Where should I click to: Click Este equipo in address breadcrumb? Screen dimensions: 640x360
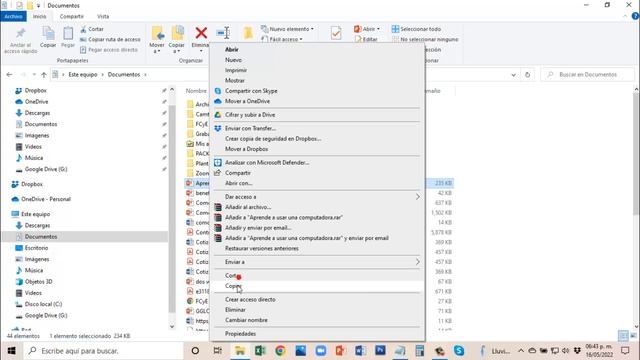tap(83, 75)
